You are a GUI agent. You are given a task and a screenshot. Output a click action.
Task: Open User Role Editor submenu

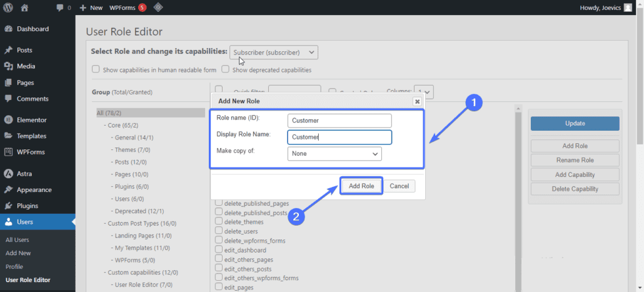click(x=28, y=280)
